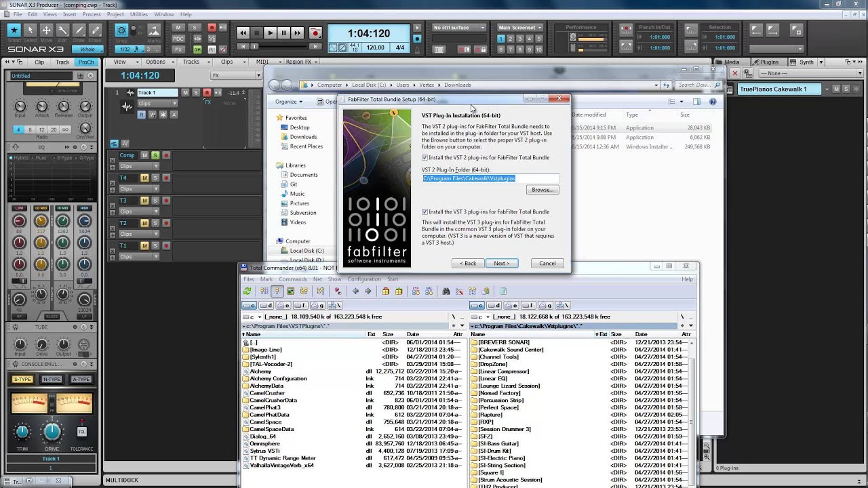Mute the Comp take lane
868x488 pixels.
(x=144, y=155)
